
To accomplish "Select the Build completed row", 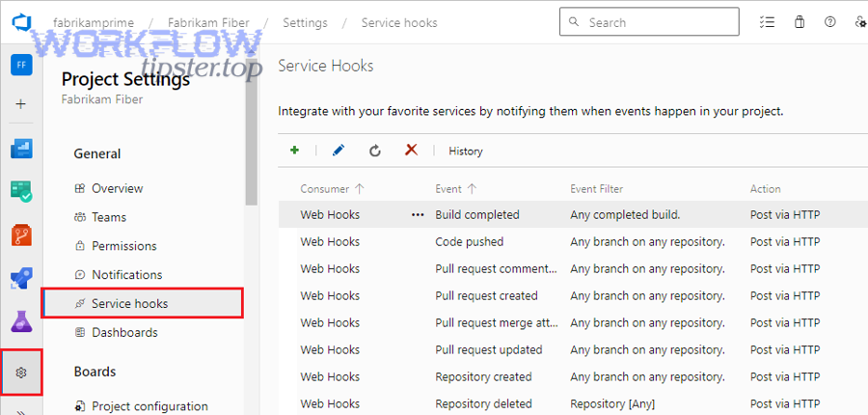I will (573, 214).
